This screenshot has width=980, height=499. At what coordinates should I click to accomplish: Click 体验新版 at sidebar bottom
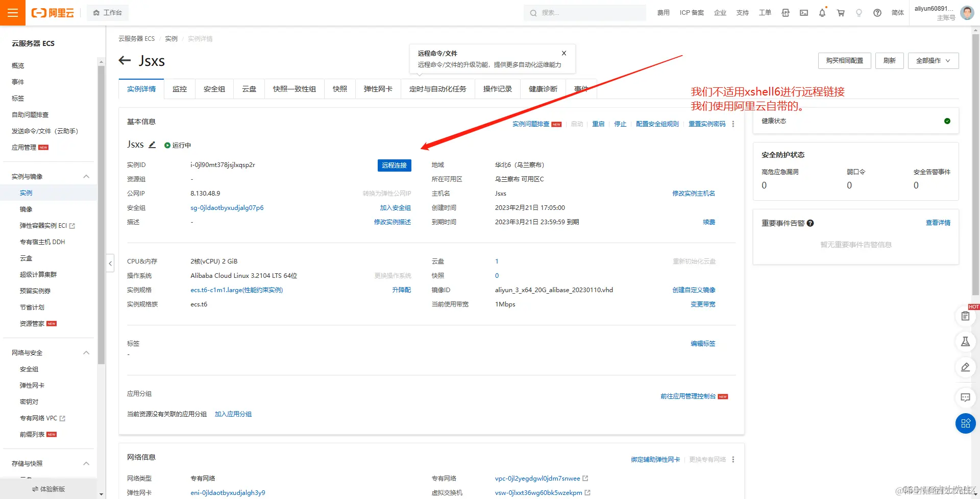[48, 489]
